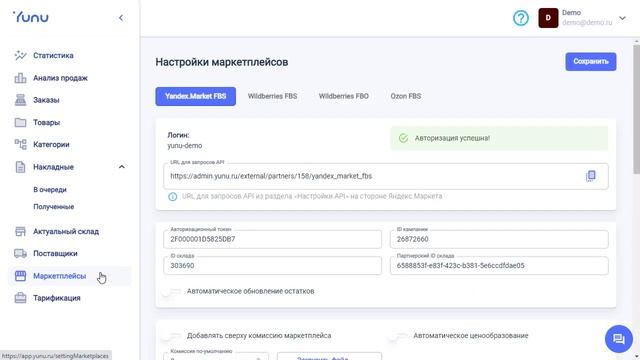
Task: Click the ID кампании field
Action: point(499,239)
